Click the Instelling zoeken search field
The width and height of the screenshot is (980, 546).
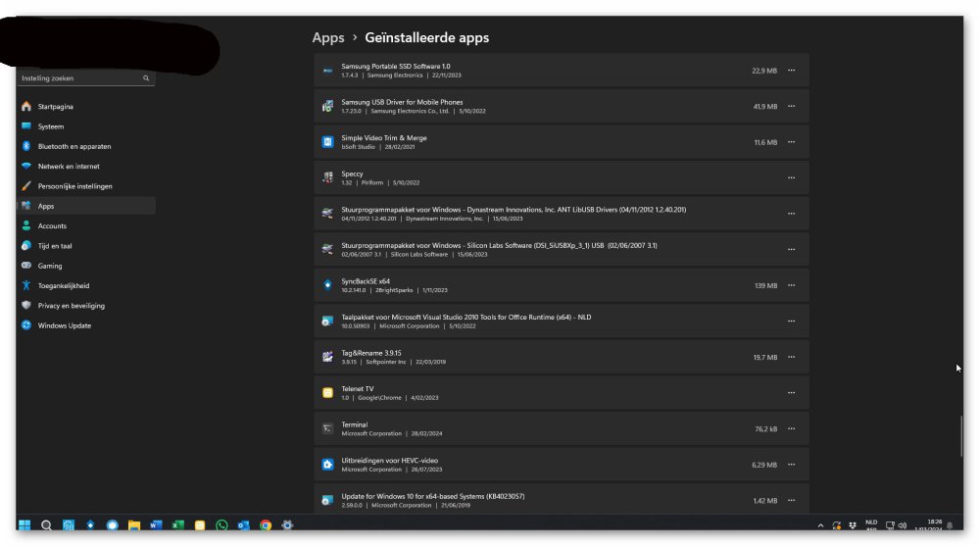pyautogui.click(x=80, y=78)
